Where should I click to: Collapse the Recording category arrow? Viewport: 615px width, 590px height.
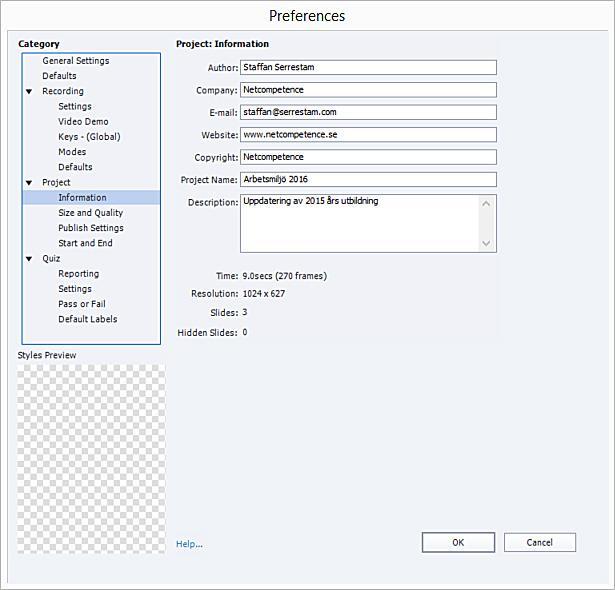[29, 91]
